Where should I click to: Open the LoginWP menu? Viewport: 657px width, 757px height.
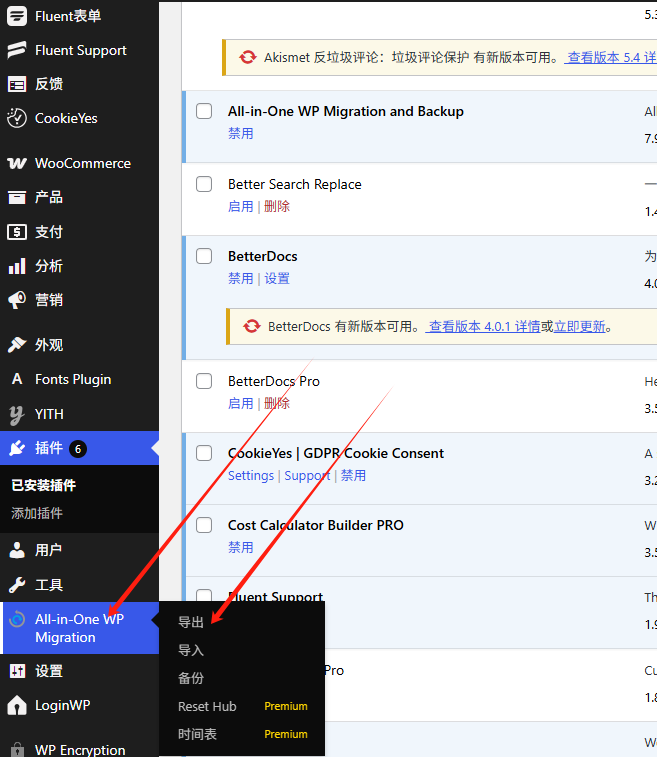[x=79, y=705]
